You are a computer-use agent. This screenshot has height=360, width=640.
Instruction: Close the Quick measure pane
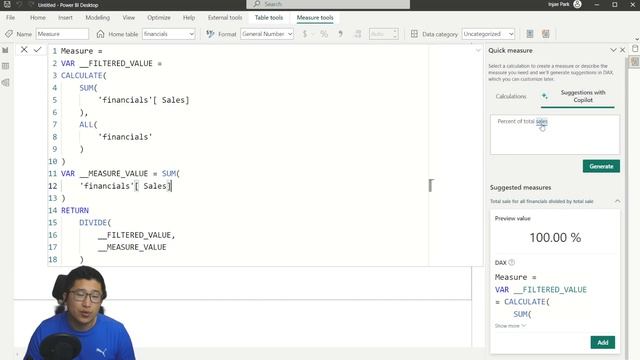pyautogui.click(x=622, y=50)
